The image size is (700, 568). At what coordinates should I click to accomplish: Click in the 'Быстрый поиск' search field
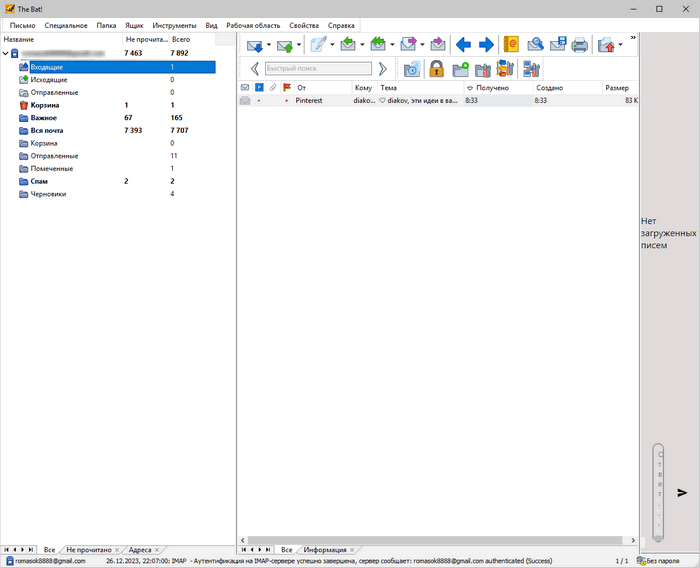click(x=318, y=68)
